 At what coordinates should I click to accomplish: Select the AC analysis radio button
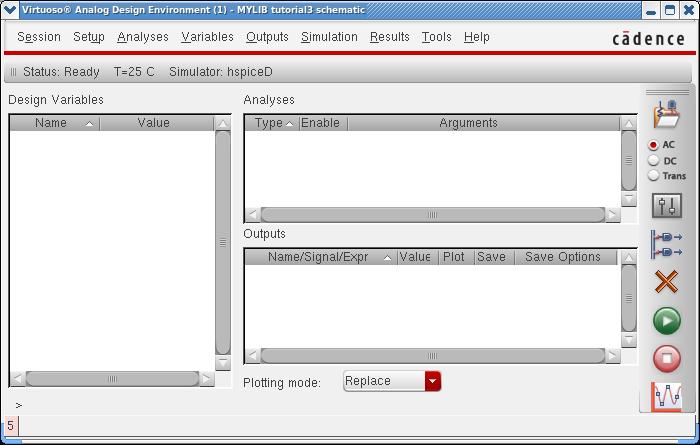(x=653, y=145)
